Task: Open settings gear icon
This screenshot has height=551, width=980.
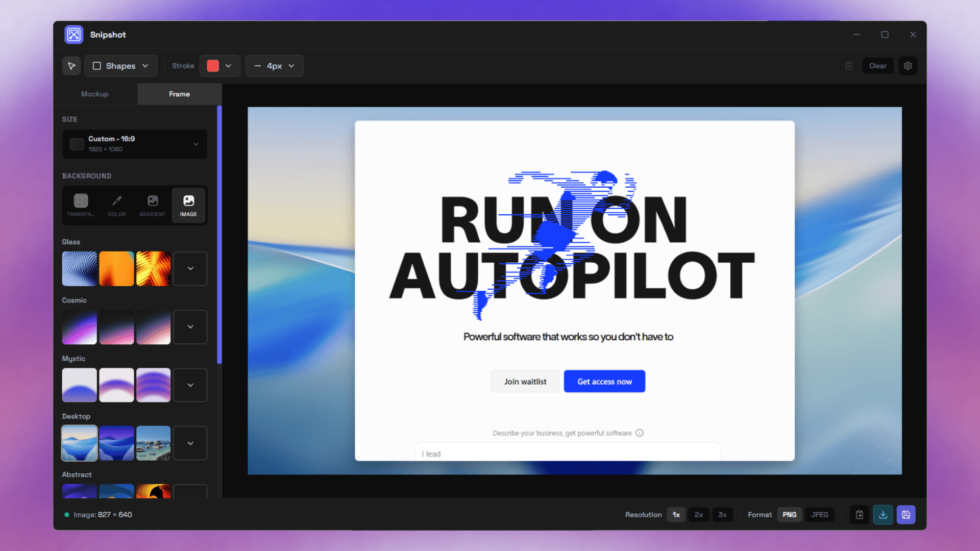Action: point(908,66)
